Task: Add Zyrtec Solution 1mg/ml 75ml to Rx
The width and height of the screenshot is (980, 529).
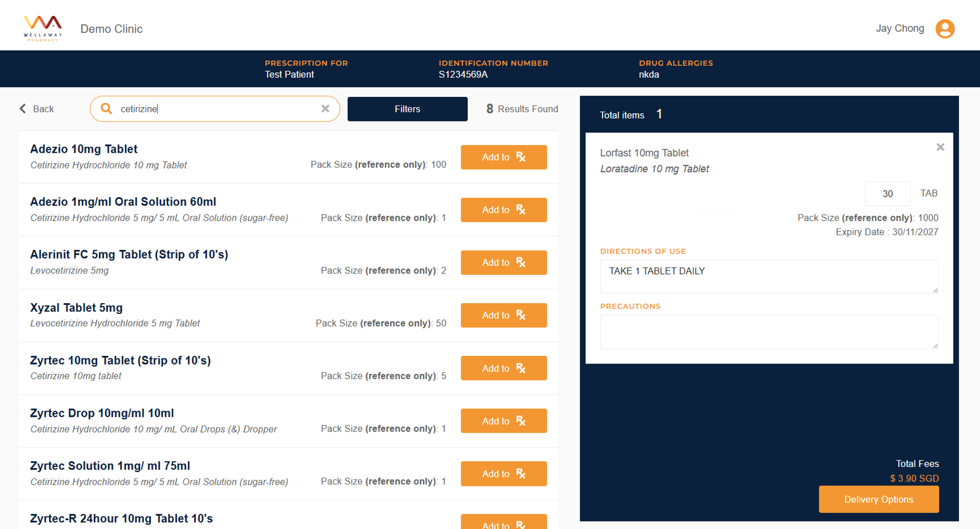Action: [503, 474]
